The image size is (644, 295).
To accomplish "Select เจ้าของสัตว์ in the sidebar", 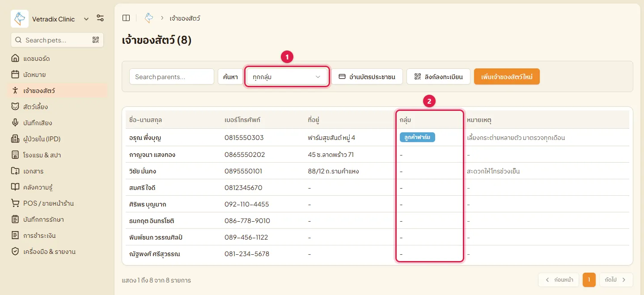I will click(x=57, y=91).
